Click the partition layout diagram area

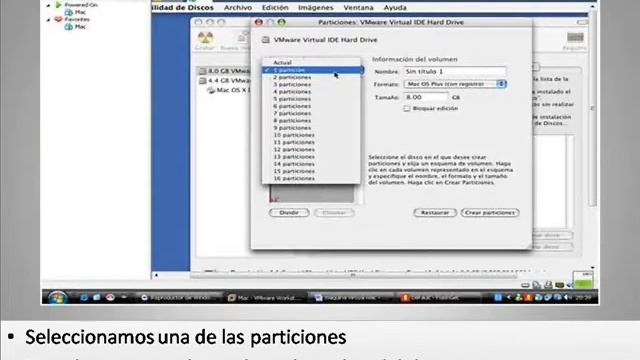[312, 193]
